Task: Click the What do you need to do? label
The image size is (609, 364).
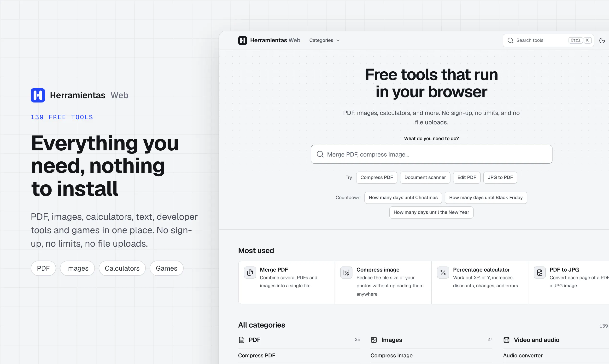Action: click(431, 139)
